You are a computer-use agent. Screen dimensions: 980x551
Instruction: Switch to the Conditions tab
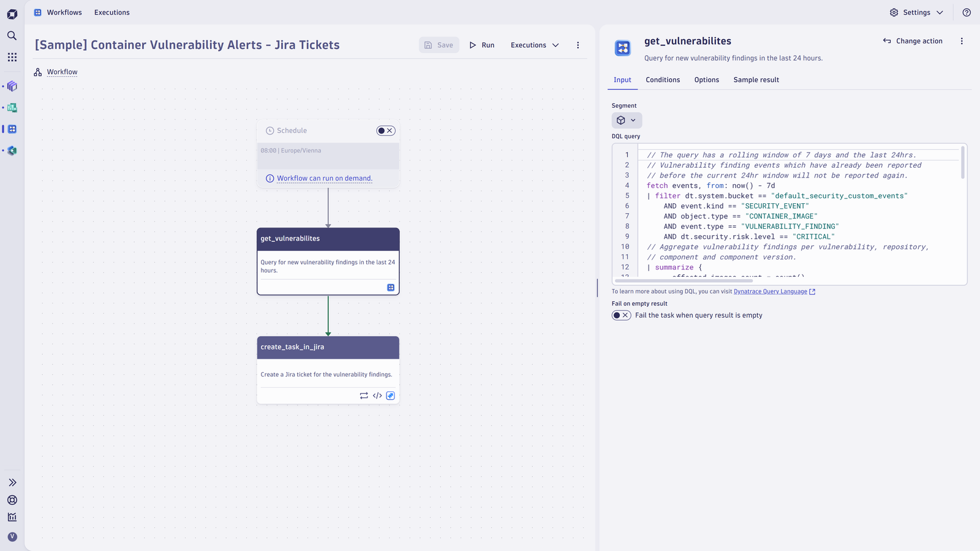663,80
